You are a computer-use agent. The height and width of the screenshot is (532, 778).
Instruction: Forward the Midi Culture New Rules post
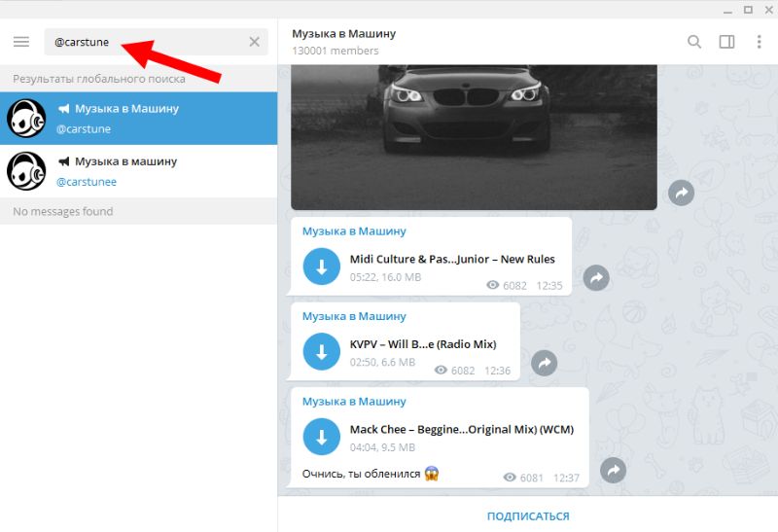coord(596,278)
